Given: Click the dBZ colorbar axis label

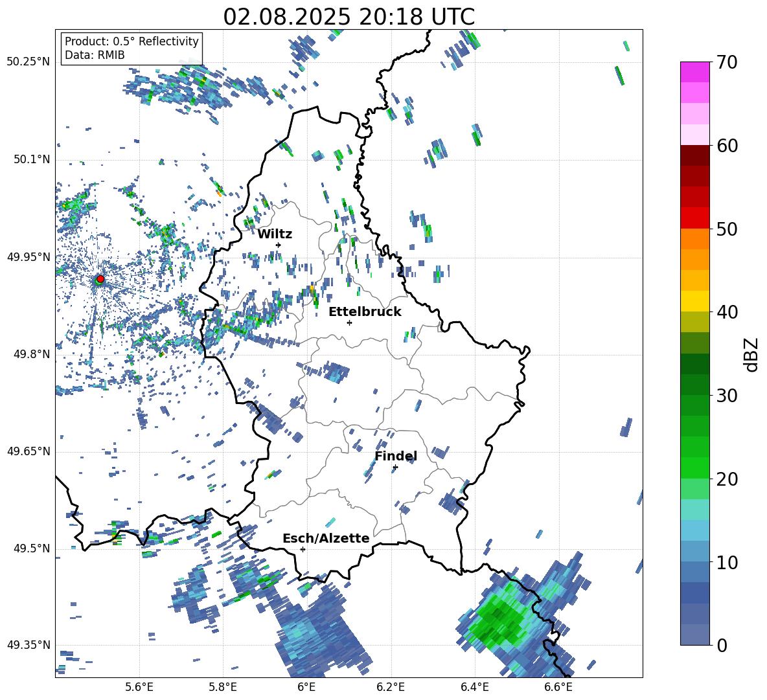Looking at the screenshot, I should [x=752, y=355].
